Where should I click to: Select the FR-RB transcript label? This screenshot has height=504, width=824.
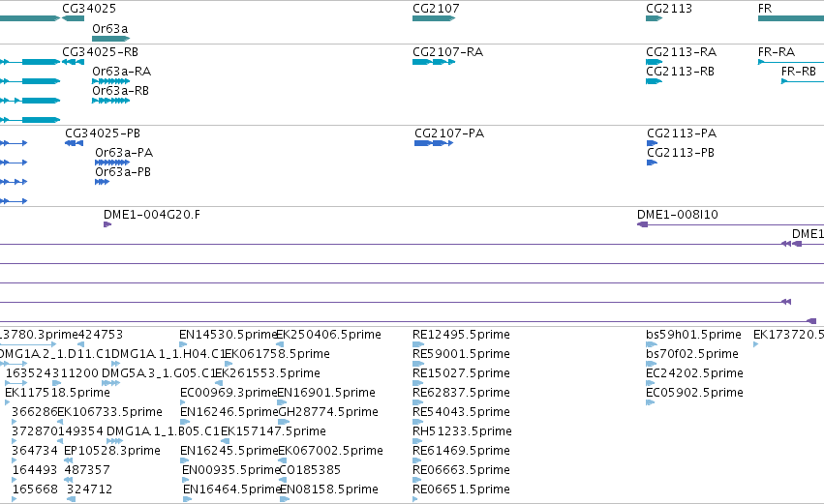pyautogui.click(x=798, y=72)
